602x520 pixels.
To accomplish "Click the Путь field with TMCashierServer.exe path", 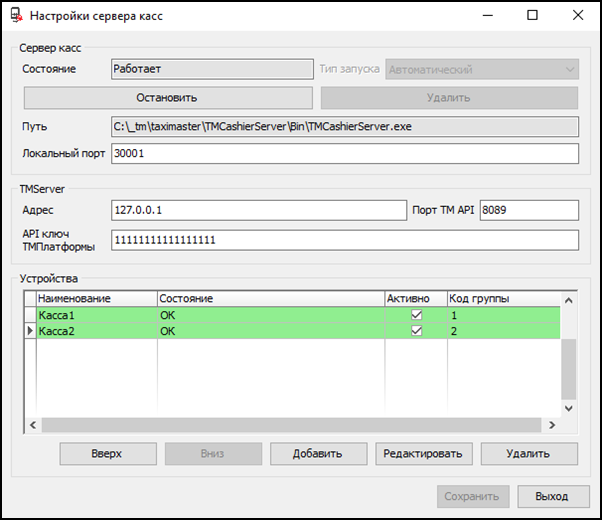I will pyautogui.click(x=345, y=127).
